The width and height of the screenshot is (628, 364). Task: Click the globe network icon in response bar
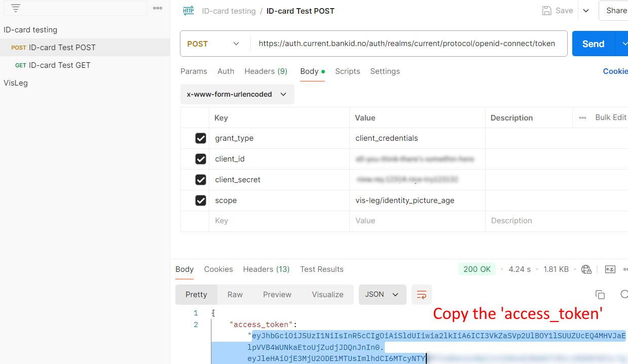(586, 269)
